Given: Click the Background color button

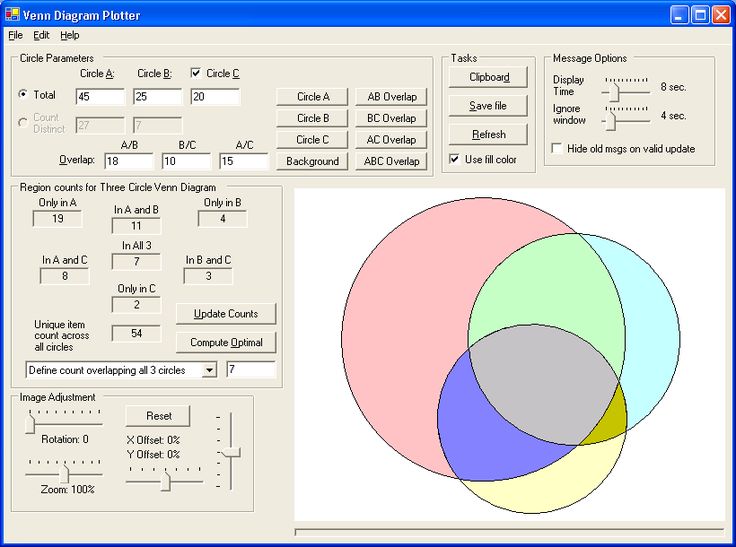Looking at the screenshot, I should point(313,162).
